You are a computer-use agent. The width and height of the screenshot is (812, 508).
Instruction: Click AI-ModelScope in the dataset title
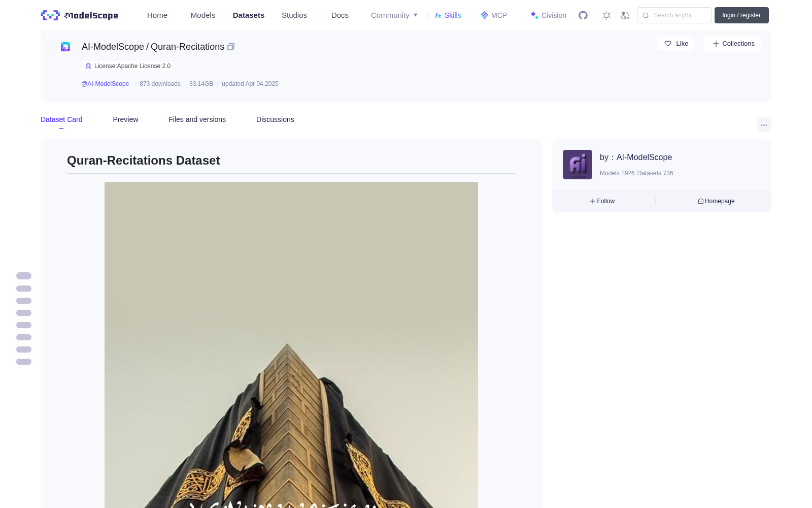click(113, 47)
